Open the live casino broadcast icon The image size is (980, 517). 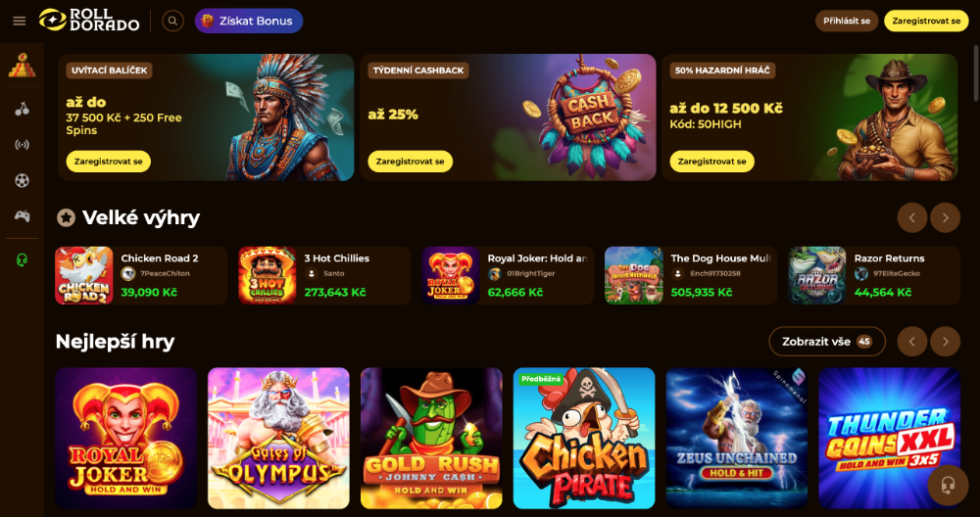point(22,145)
